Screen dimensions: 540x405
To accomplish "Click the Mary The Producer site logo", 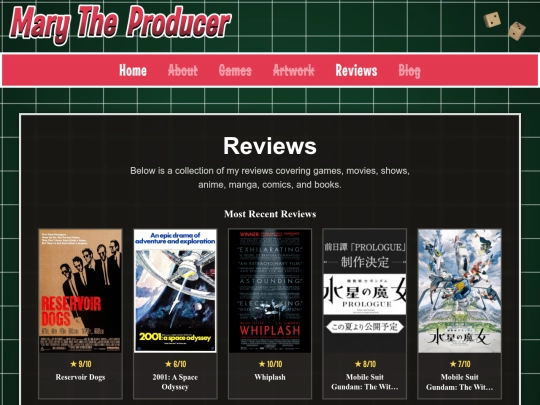I will (x=120, y=24).
